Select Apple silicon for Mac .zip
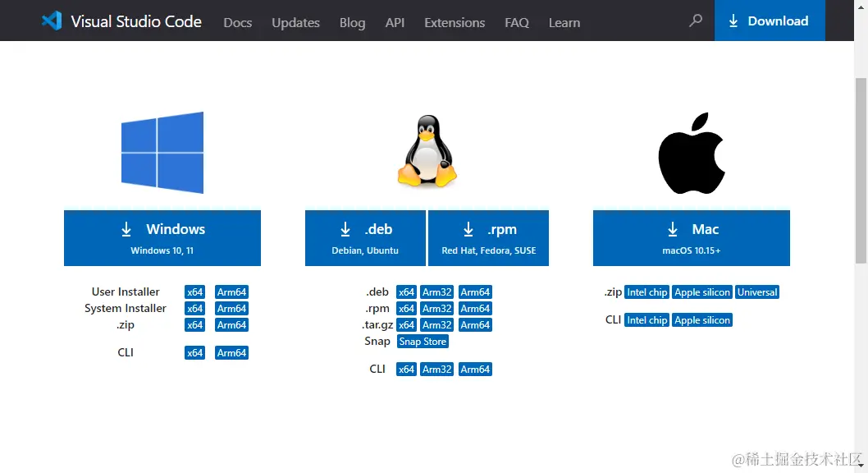This screenshot has height=473, width=868. click(x=702, y=292)
